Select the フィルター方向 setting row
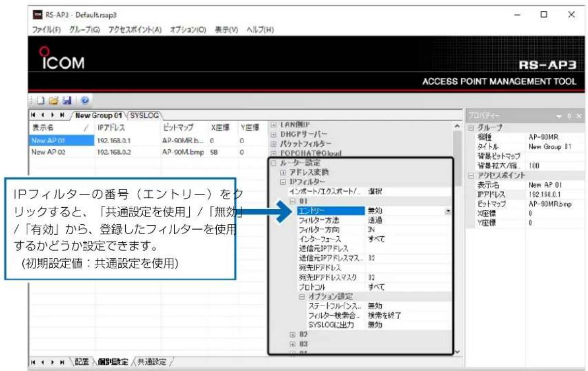588x371 pixels. coord(374,230)
